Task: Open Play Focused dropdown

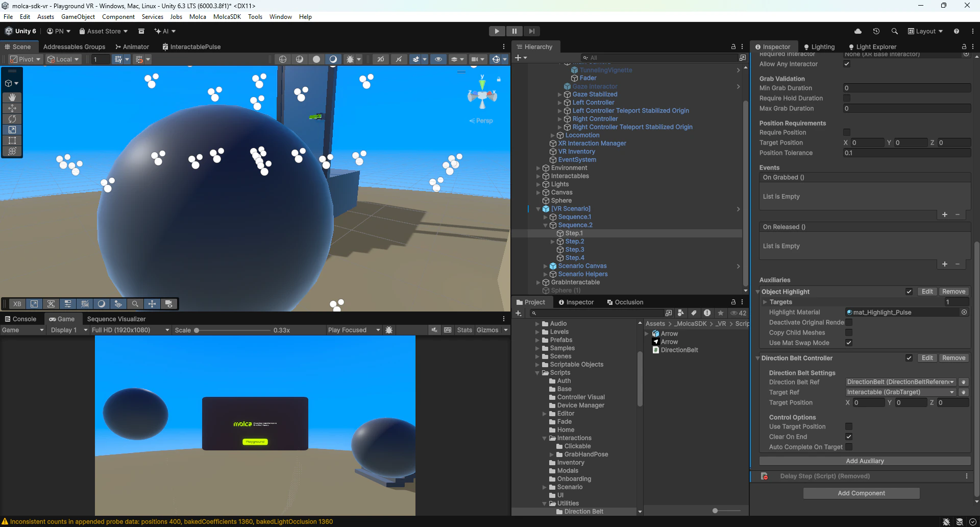Action: tap(354, 330)
